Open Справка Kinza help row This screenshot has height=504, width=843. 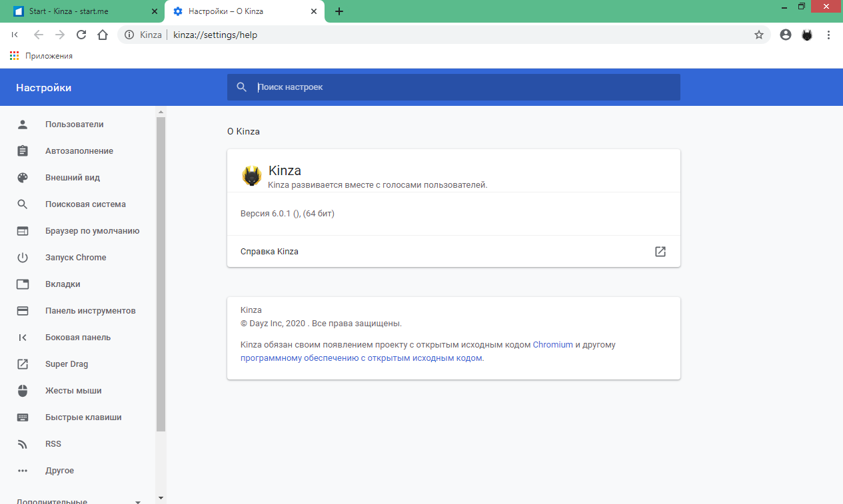(x=454, y=252)
